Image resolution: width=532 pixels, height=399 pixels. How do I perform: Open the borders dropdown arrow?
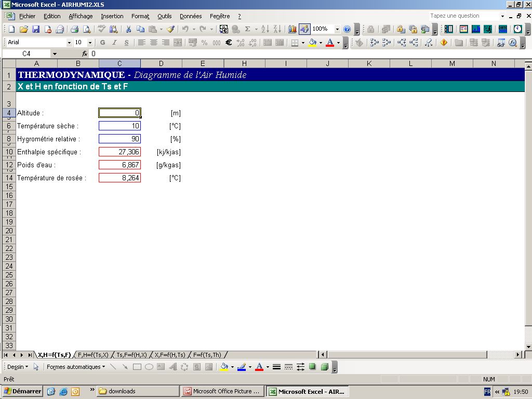pos(303,43)
